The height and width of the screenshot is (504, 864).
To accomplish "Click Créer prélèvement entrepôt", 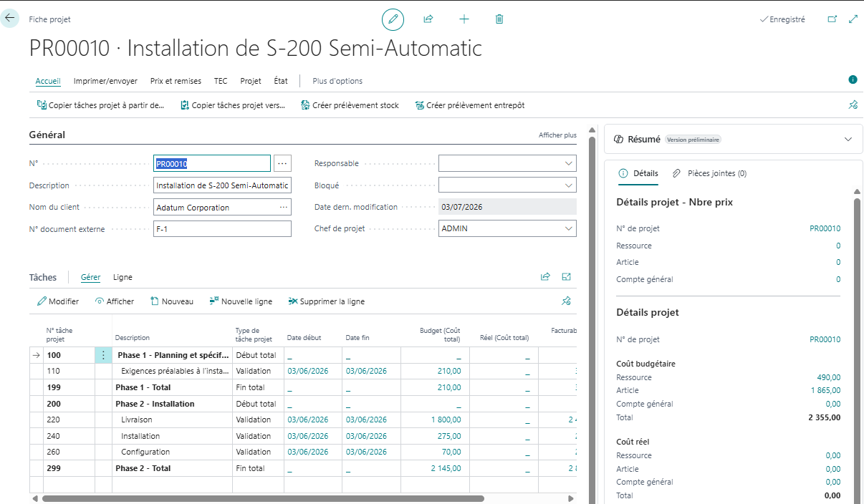I will click(x=469, y=105).
